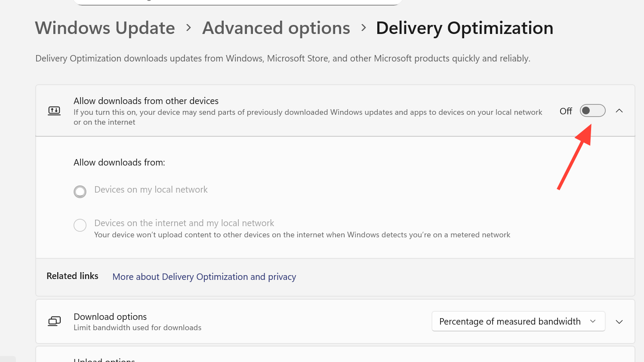This screenshot has width=644, height=362.
Task: Click the Delivery Optimization page title
Action: (464, 28)
